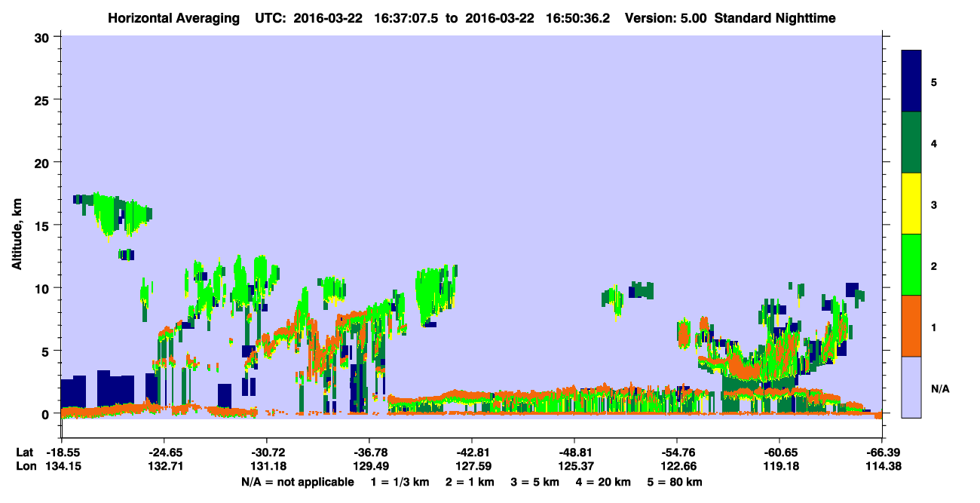980x503 pixels.
Task: Click longitude value 131.18
Action: pos(267,466)
